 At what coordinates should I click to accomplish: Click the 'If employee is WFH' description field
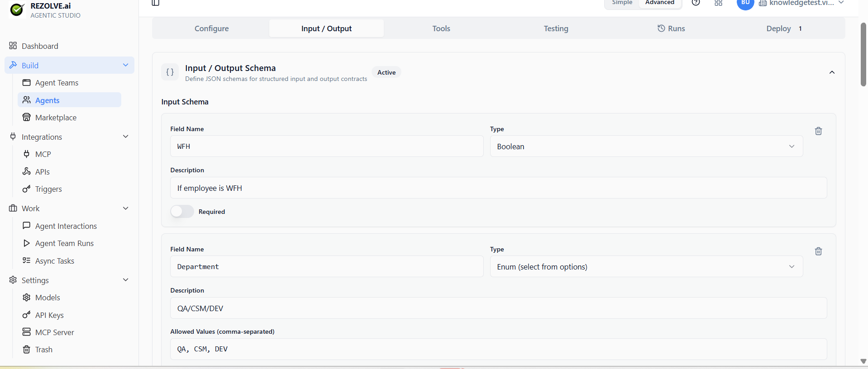pyautogui.click(x=498, y=188)
